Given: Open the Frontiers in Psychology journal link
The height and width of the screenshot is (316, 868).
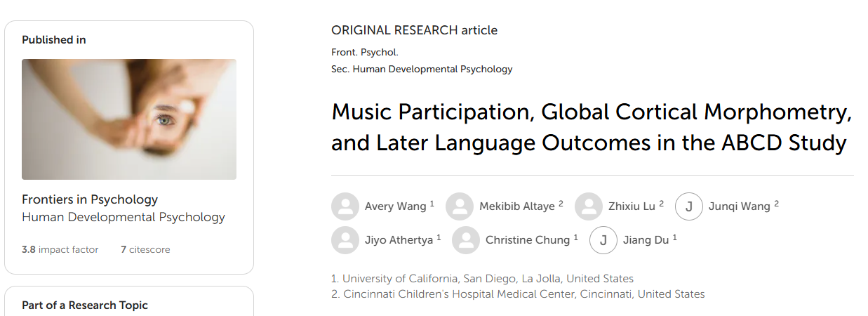Looking at the screenshot, I should point(90,199).
